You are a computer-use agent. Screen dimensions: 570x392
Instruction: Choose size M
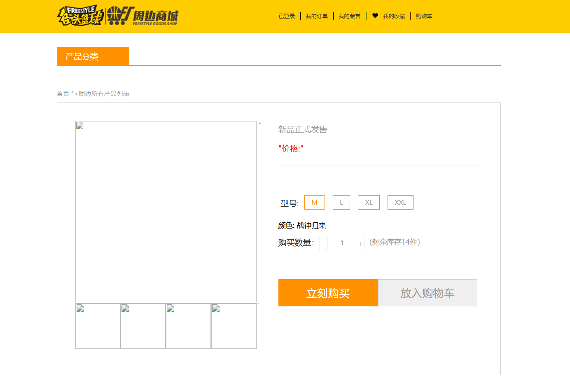click(315, 203)
